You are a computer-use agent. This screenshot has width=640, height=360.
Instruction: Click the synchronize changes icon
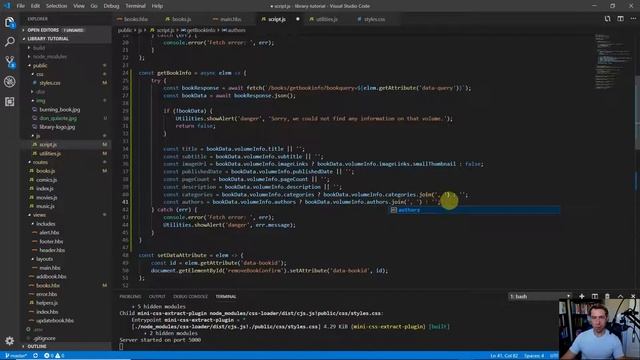36,356
